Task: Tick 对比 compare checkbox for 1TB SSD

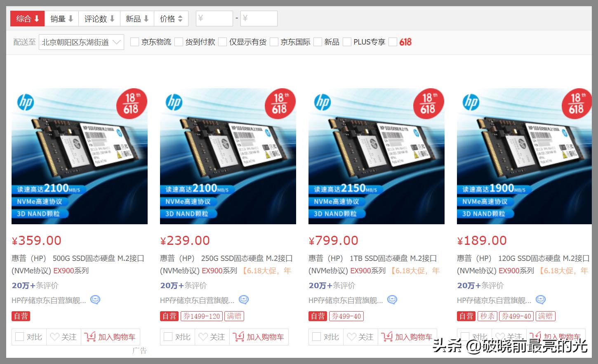Action: pyautogui.click(x=316, y=337)
